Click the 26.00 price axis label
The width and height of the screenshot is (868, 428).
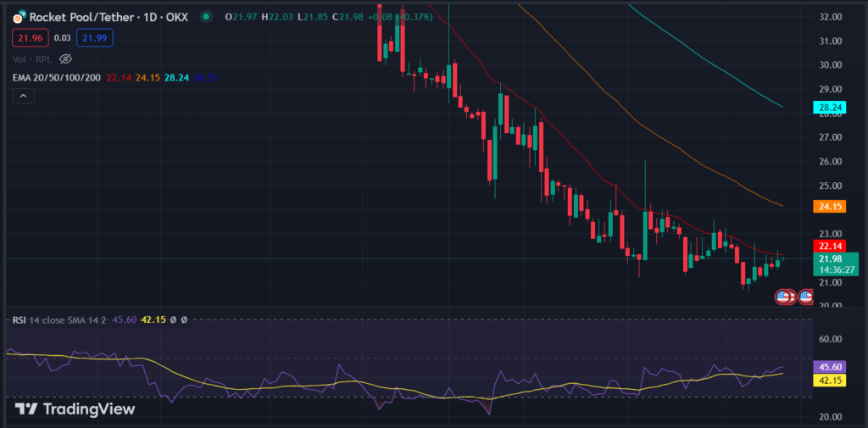pyautogui.click(x=831, y=162)
